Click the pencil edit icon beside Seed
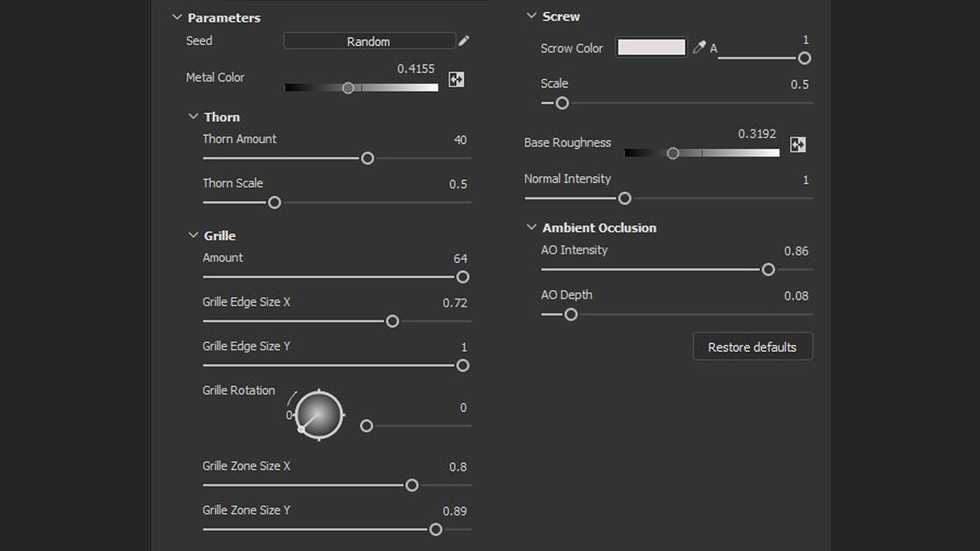This screenshot has height=551, width=980. pos(464,41)
